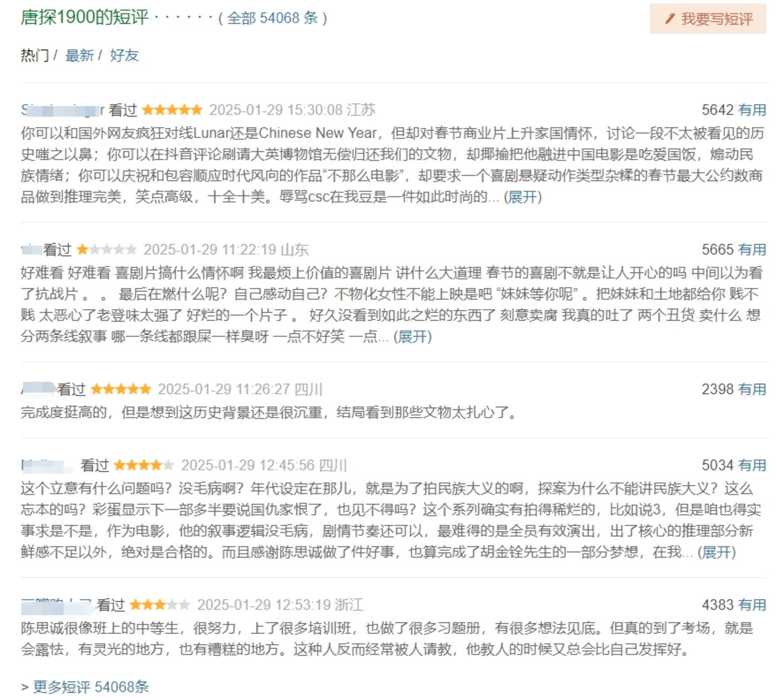Viewport: 777px width, 700px height.
Task: Switch to 好友 reviews tab
Action: [124, 55]
